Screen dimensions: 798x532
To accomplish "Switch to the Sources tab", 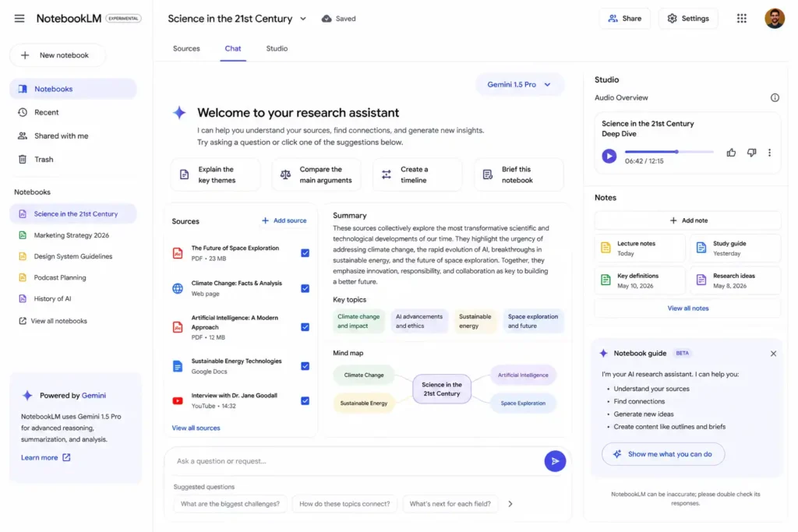I will click(186, 49).
